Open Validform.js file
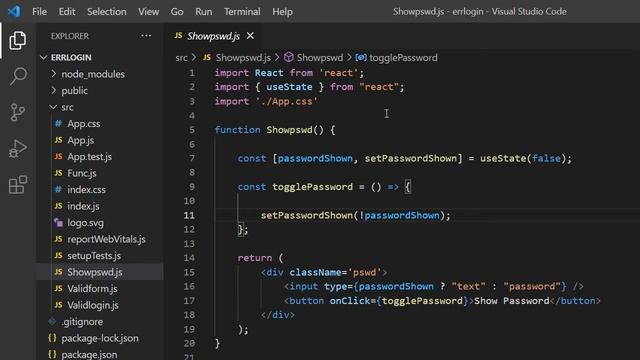 tap(92, 289)
